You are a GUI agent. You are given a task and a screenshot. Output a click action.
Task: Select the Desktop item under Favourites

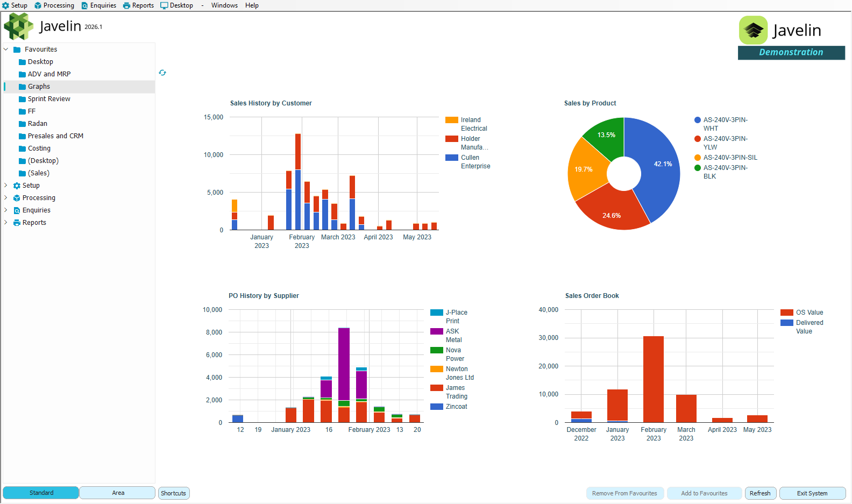40,62
